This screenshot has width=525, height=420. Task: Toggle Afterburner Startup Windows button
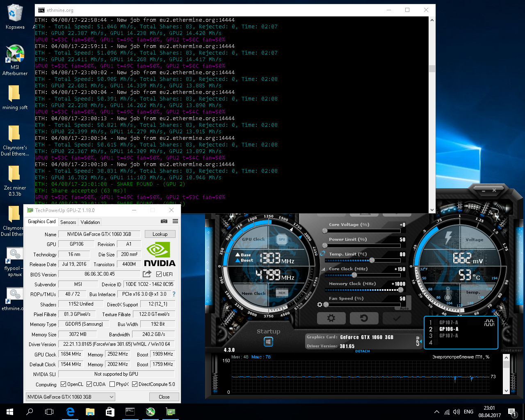[268, 342]
